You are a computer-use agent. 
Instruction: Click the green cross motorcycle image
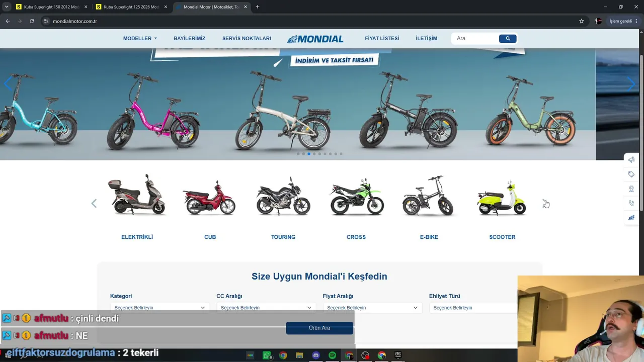pyautogui.click(x=356, y=196)
